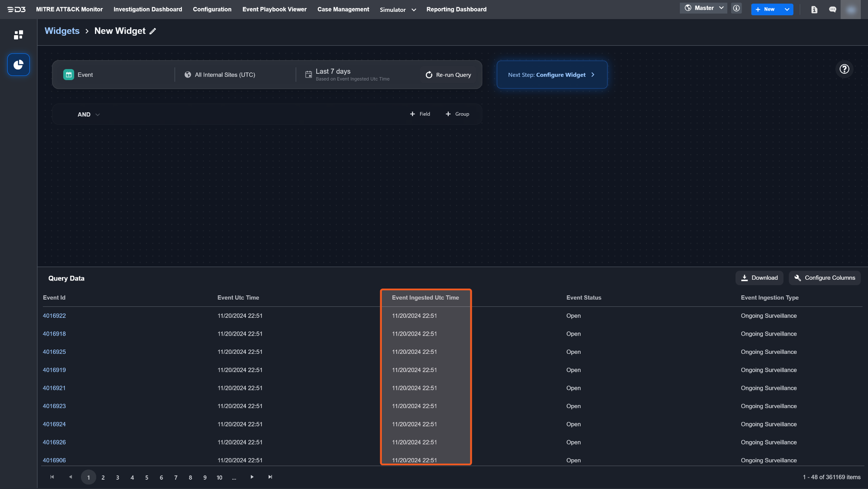This screenshot has width=868, height=489.
Task: Click the help question mark icon
Action: point(844,69)
